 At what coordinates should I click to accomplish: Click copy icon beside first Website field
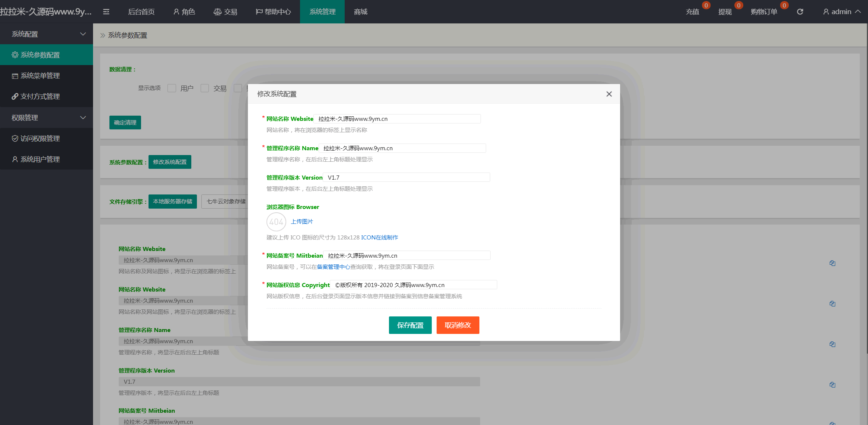point(832,263)
